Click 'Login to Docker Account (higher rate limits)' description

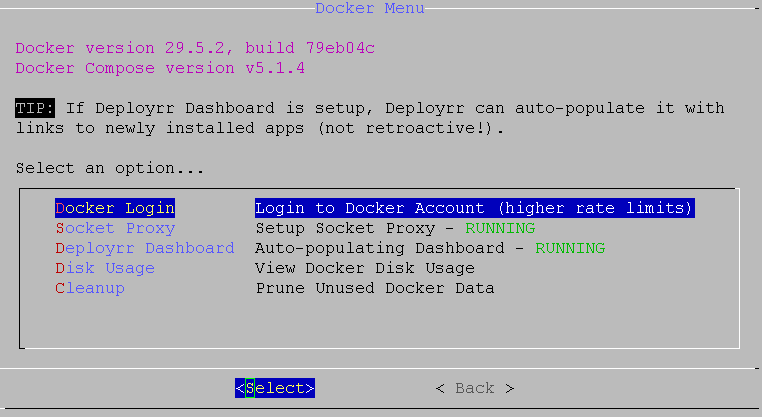click(474, 208)
